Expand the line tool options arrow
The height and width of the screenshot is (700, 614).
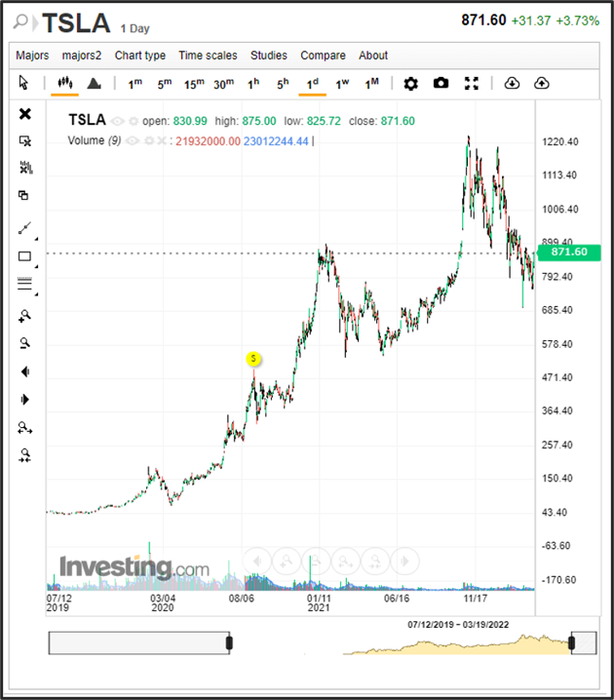click(x=36, y=239)
